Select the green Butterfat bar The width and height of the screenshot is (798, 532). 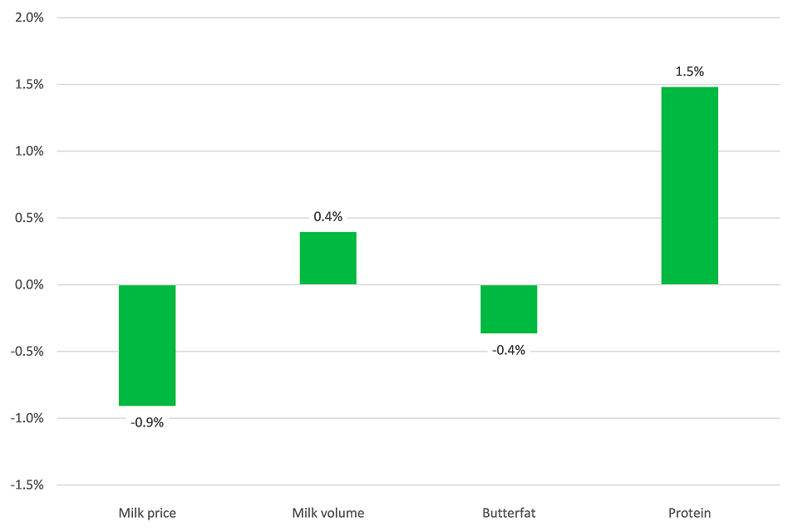[x=509, y=309]
